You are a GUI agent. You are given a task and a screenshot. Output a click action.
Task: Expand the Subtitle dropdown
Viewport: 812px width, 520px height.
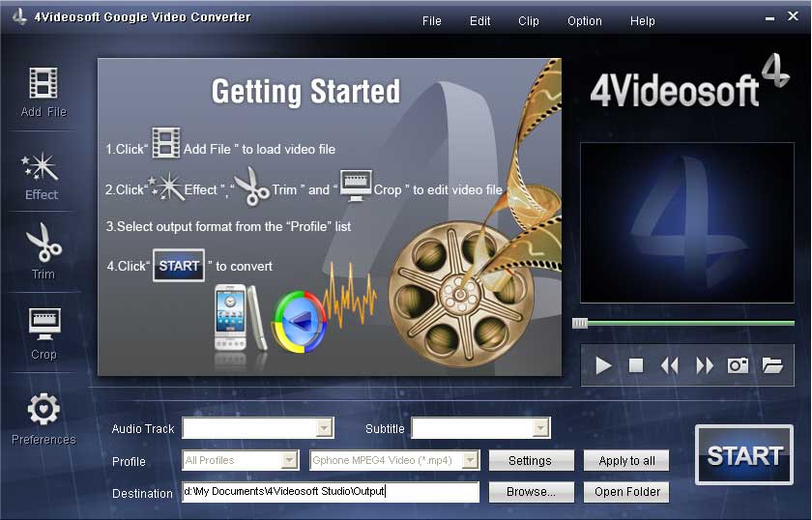540,428
